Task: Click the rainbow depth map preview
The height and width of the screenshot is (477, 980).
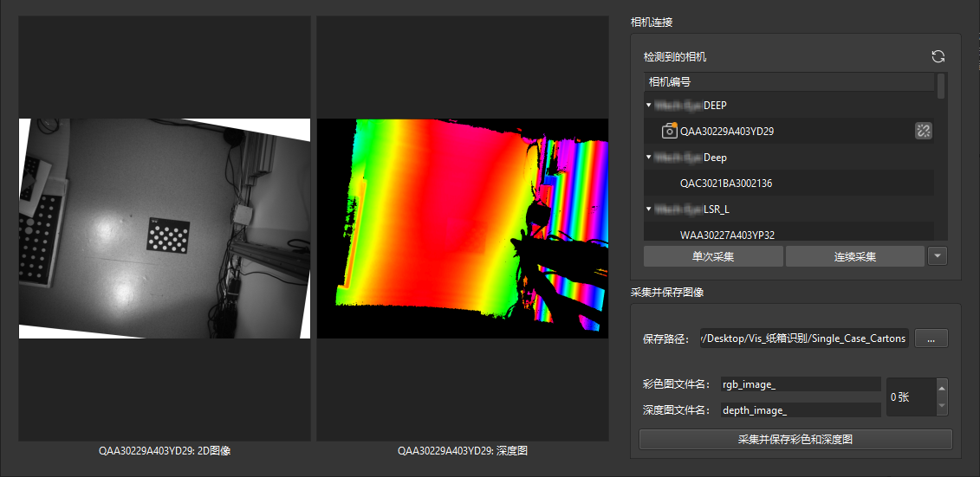Action: click(463, 229)
